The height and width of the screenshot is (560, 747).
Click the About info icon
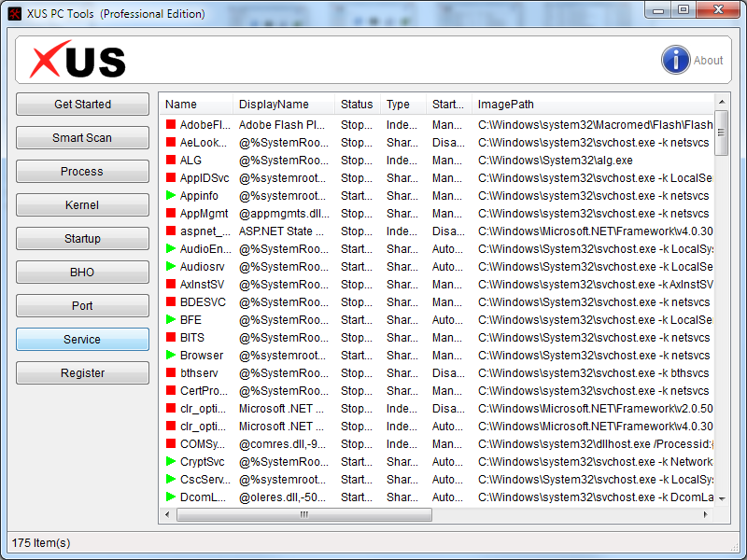tap(675, 60)
